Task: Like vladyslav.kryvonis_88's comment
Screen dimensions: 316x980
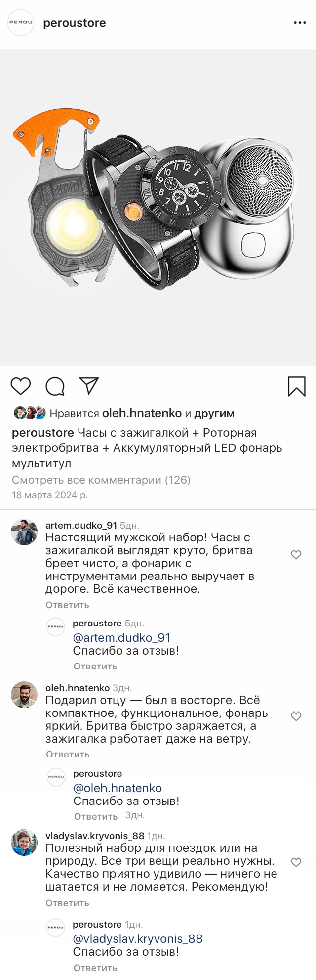Action: point(296,862)
